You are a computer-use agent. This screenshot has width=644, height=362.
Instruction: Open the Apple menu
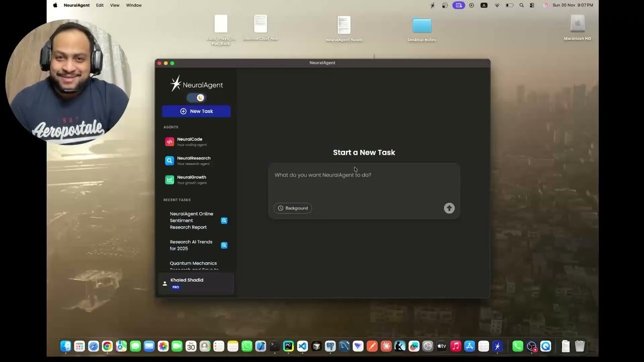point(55,5)
